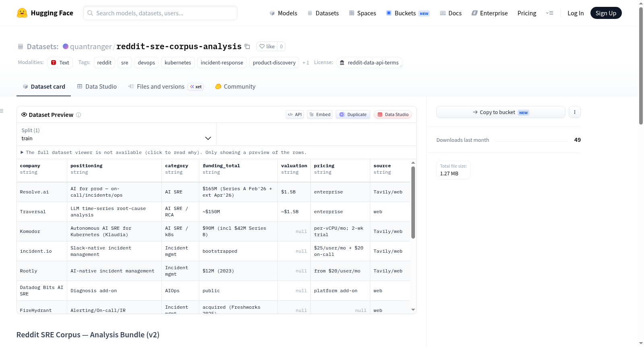Image resolution: width=644 pixels, height=347 pixels.
Task: Go to the Pricing page
Action: [527, 13]
